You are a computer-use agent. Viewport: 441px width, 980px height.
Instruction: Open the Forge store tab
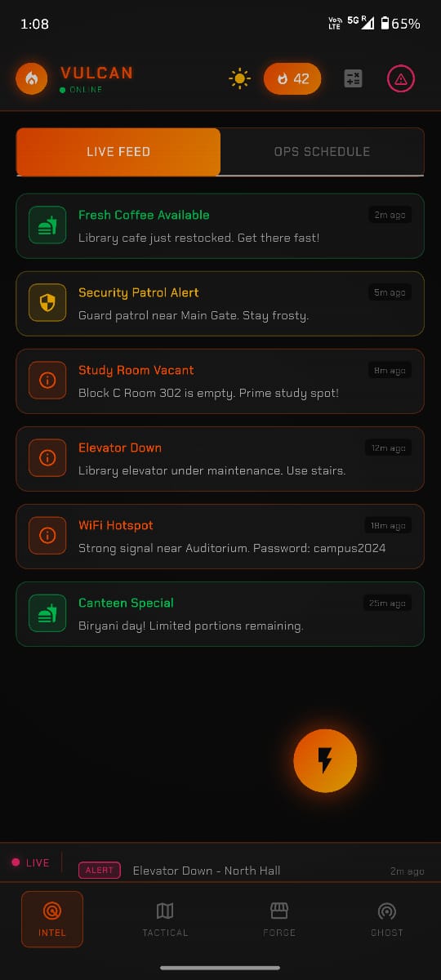[279, 919]
